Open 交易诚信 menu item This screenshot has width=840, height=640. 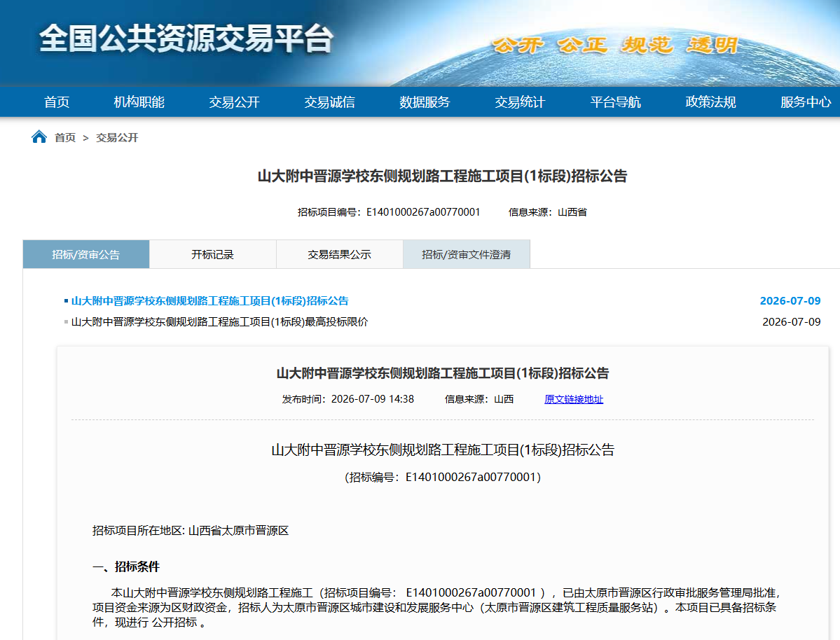point(329,102)
